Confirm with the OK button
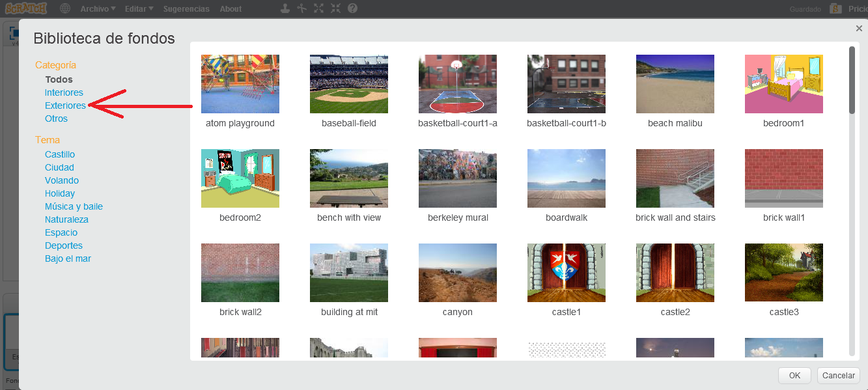 (794, 376)
